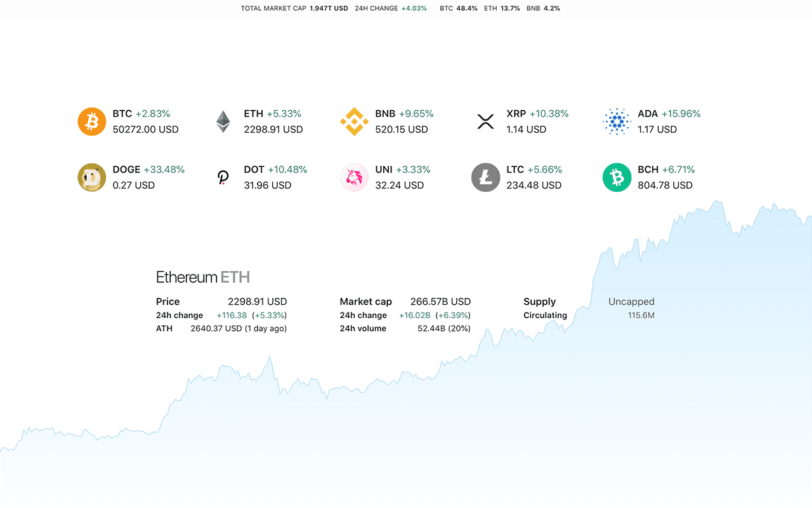812x508 pixels.
Task: Click the DOT ticker label
Action: click(x=254, y=170)
